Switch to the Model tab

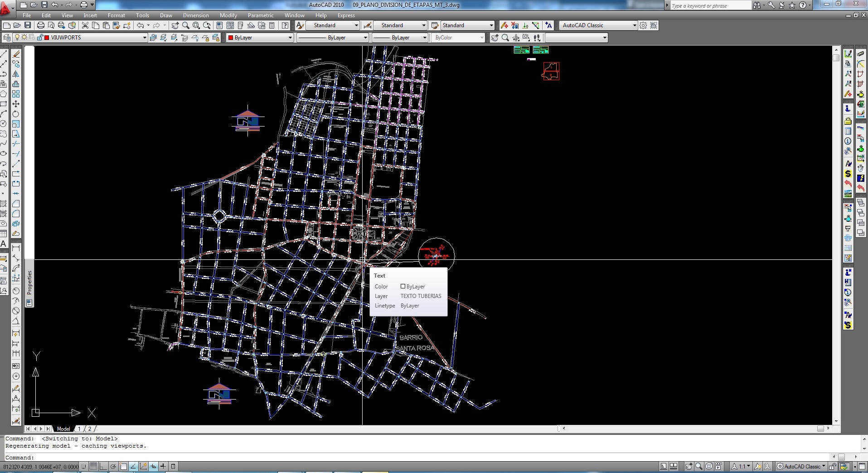pos(63,429)
